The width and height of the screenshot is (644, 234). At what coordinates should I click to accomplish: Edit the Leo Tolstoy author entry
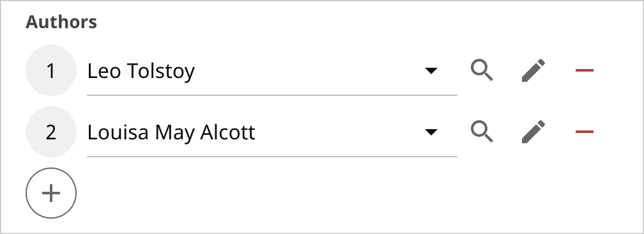(x=533, y=70)
